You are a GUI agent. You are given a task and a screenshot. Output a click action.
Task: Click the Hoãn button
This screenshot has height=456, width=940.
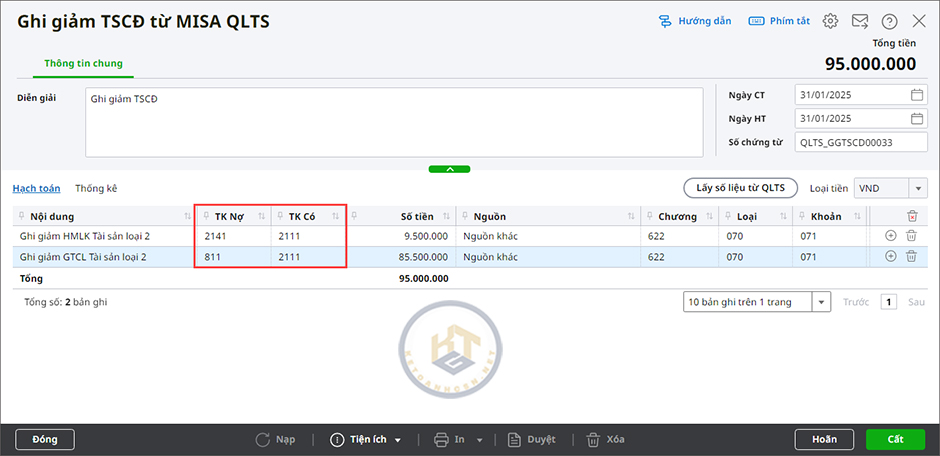click(x=824, y=439)
